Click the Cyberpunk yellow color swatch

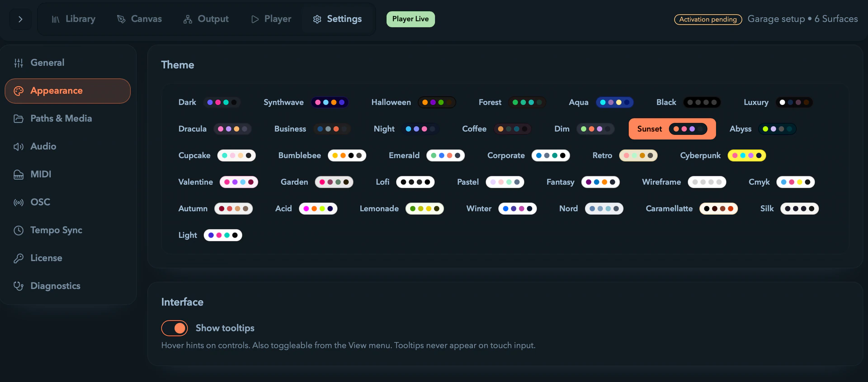[x=747, y=156]
